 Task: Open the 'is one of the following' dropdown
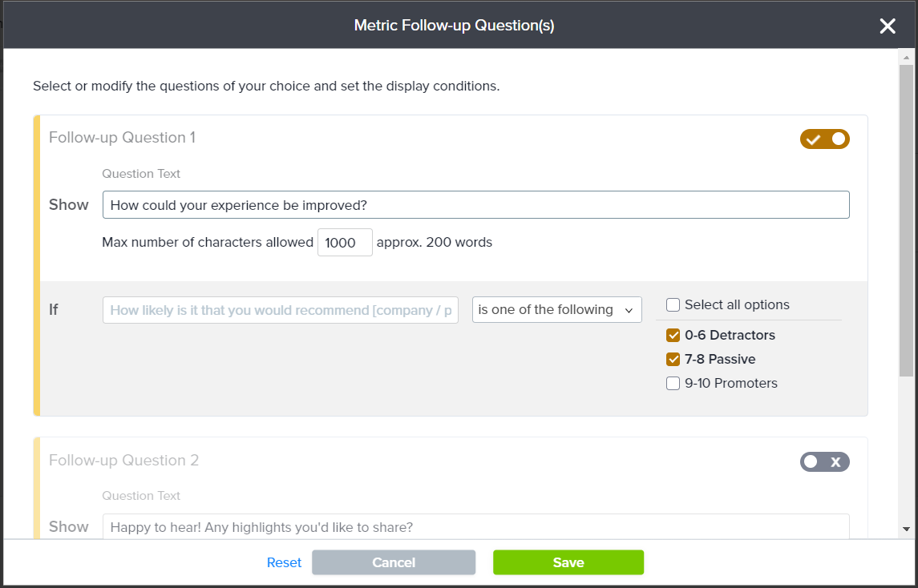click(x=556, y=310)
